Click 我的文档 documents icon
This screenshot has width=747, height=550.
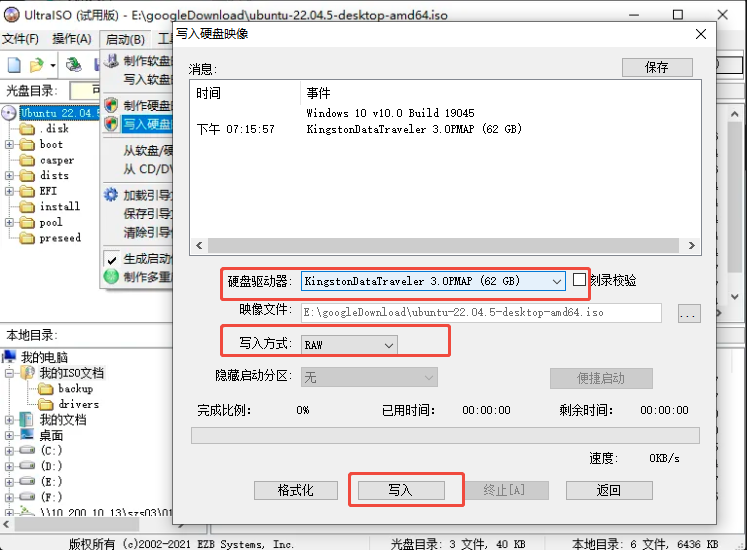(x=27, y=420)
